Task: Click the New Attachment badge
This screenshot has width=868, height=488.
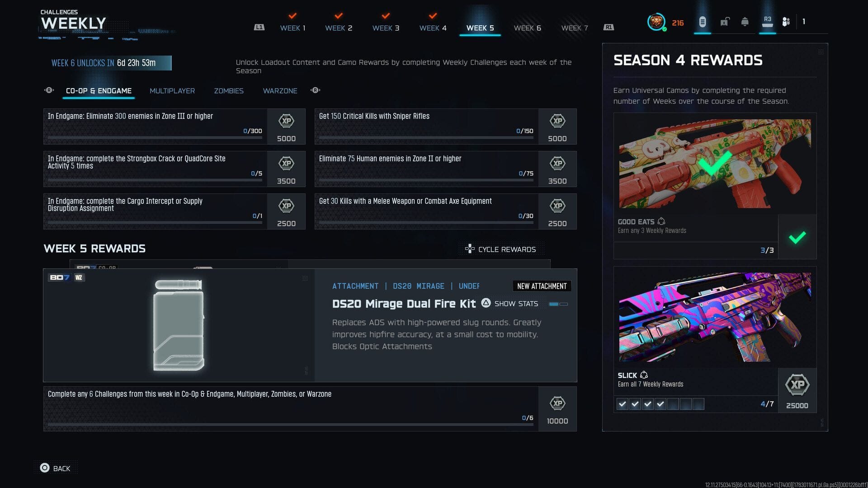Action: (542, 286)
